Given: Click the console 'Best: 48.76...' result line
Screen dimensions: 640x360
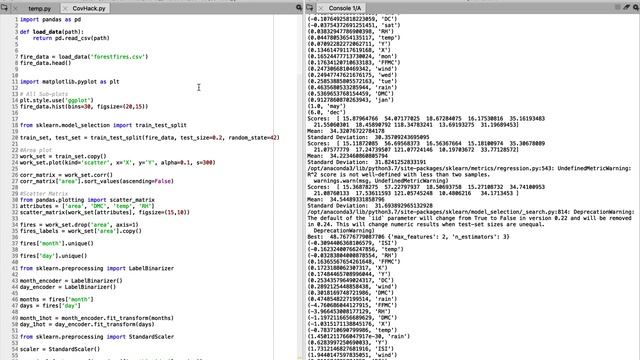Looking at the screenshot, I should tap(408, 237).
